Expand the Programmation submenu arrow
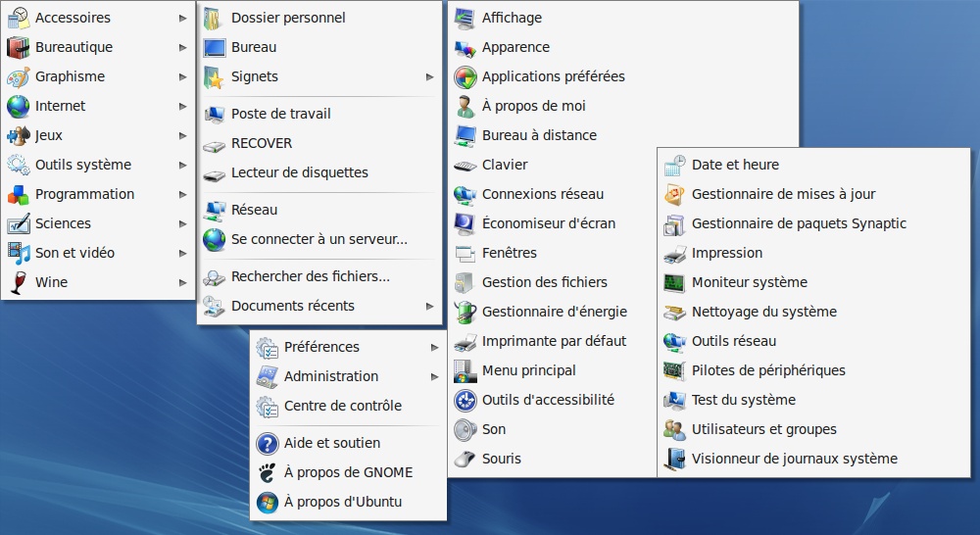 coord(182,194)
